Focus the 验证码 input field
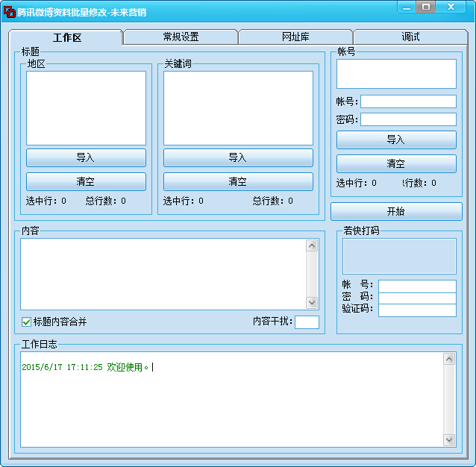The image size is (476, 467). pyautogui.click(x=417, y=310)
